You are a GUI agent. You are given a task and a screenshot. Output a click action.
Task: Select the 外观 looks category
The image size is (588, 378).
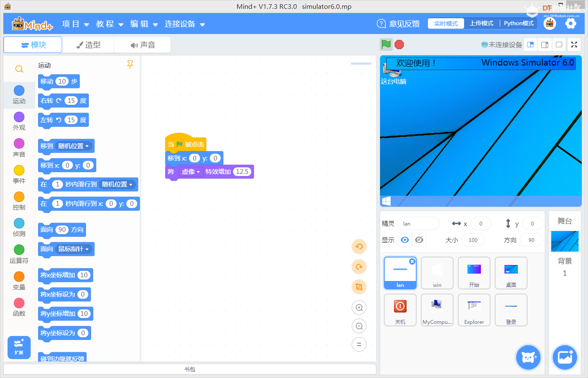(x=19, y=121)
